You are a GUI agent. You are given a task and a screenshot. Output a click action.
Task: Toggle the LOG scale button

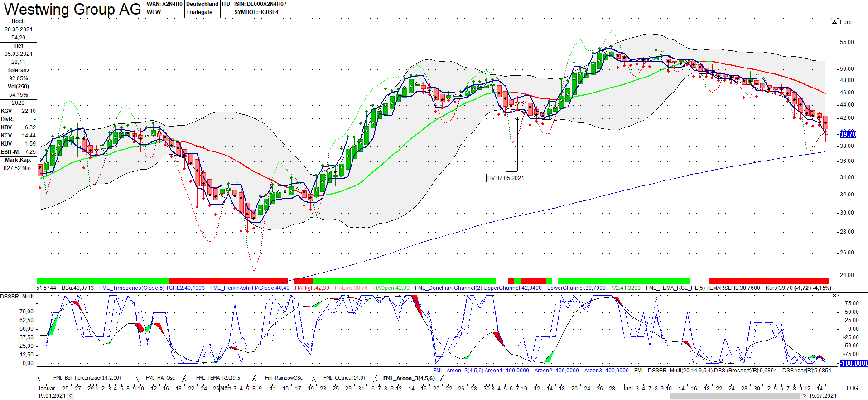(x=852, y=388)
